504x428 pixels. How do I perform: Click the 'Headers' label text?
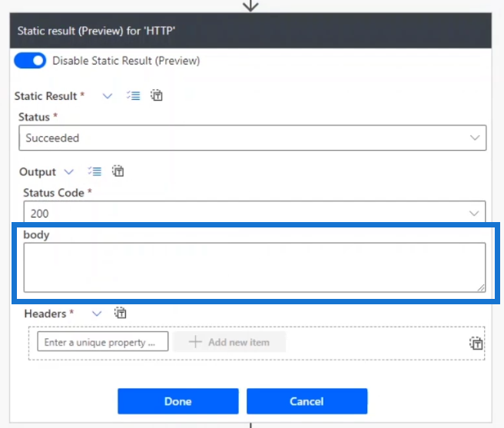pyautogui.click(x=45, y=314)
